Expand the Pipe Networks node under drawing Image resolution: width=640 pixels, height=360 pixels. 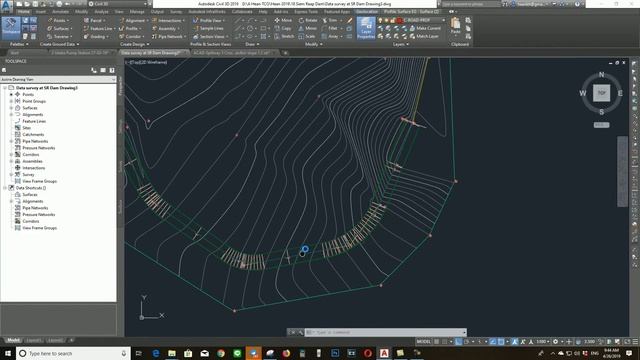tap(11, 141)
